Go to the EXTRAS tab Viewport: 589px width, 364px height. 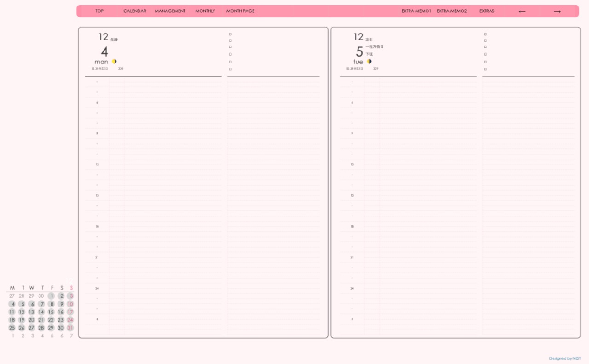pos(487,11)
